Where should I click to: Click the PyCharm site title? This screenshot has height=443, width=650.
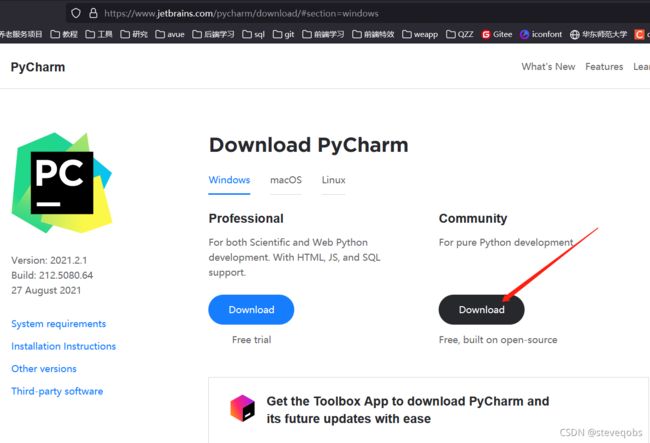coord(38,67)
